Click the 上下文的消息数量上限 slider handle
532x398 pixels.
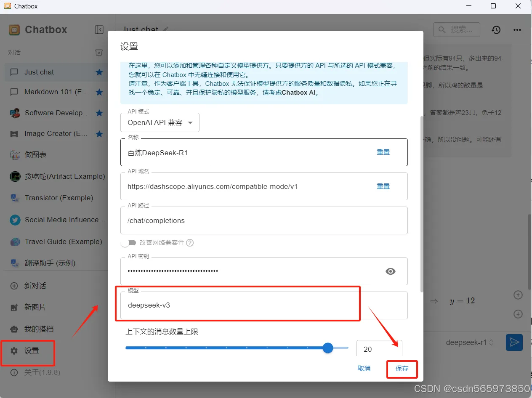pyautogui.click(x=328, y=348)
